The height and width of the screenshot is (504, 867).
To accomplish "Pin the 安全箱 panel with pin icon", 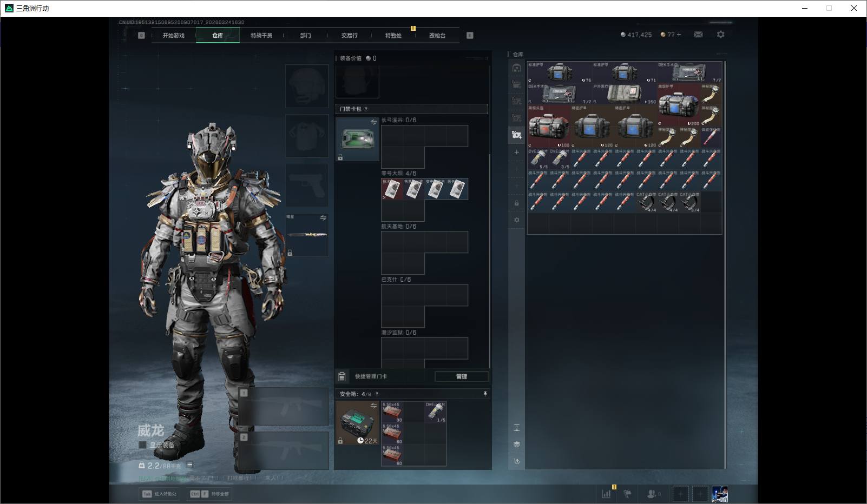I will click(x=485, y=394).
